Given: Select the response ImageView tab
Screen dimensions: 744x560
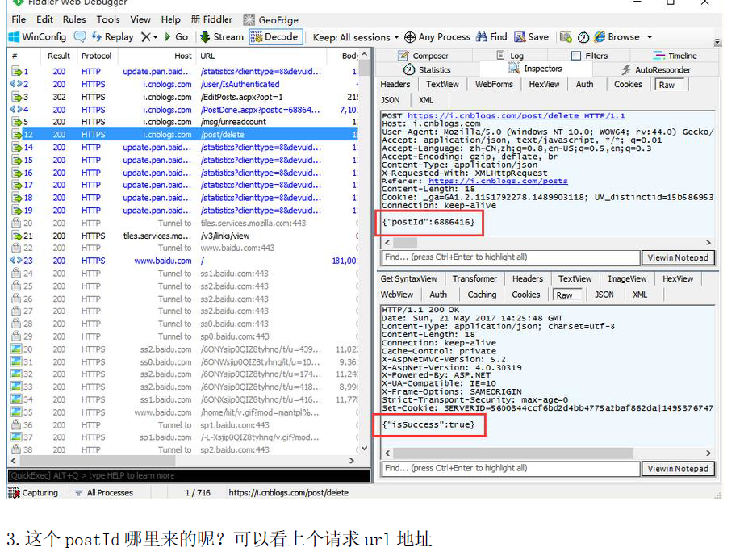Looking at the screenshot, I should 627,279.
